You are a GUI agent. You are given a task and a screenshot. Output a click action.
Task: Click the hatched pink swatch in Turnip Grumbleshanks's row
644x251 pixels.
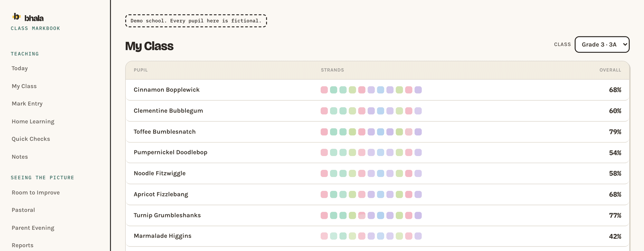coord(362,215)
